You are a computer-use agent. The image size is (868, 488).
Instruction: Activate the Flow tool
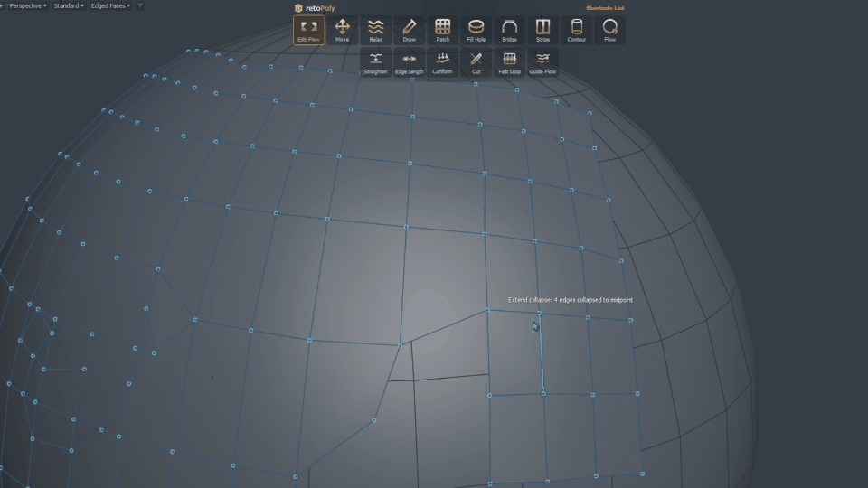tap(610, 31)
